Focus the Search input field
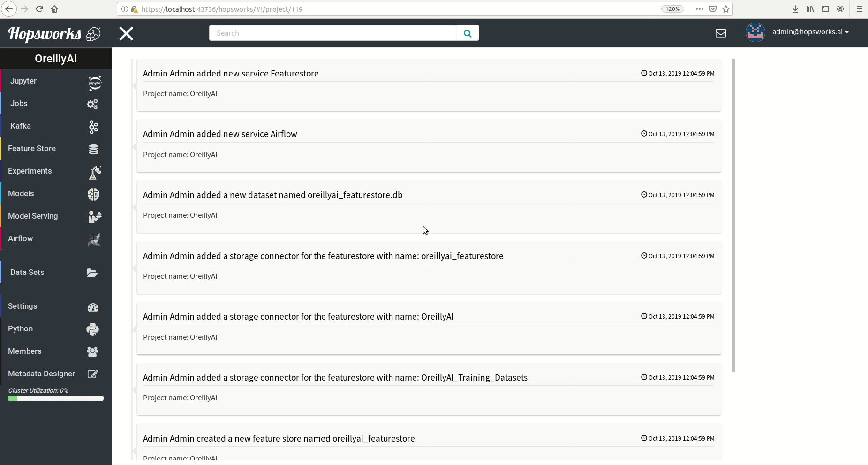The image size is (868, 465). pos(333,33)
